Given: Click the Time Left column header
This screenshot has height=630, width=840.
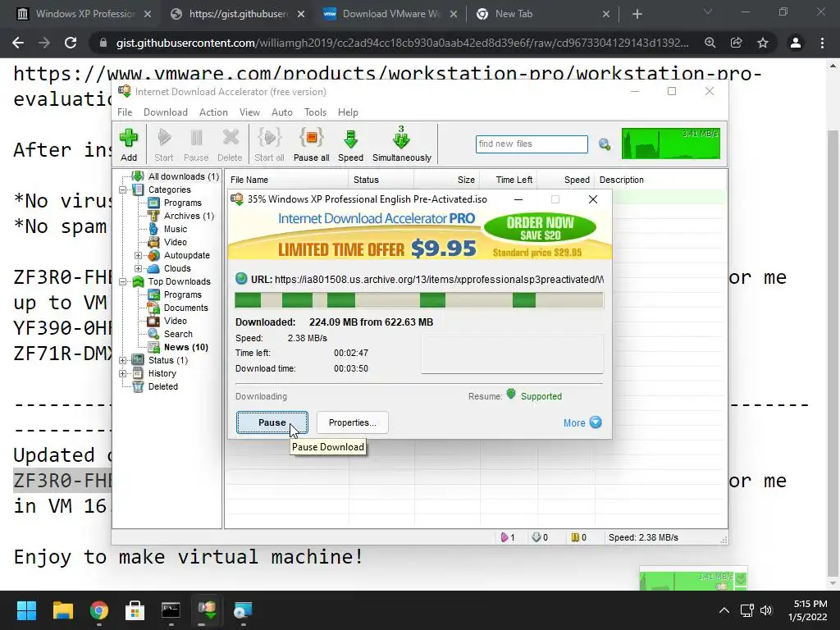Looking at the screenshot, I should (x=509, y=180).
